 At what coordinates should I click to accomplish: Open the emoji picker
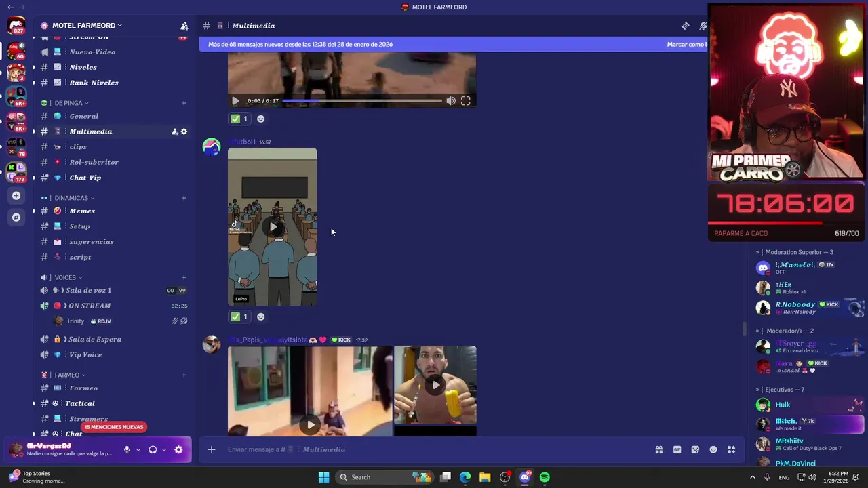(x=713, y=449)
